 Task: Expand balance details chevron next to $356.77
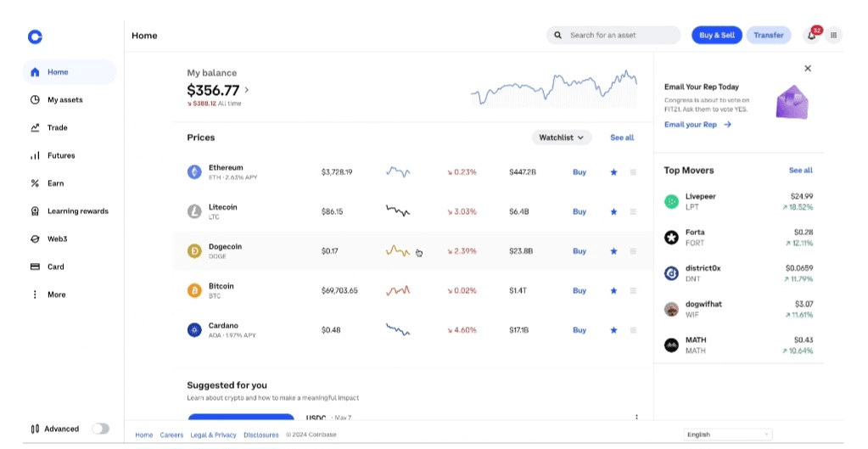(247, 90)
